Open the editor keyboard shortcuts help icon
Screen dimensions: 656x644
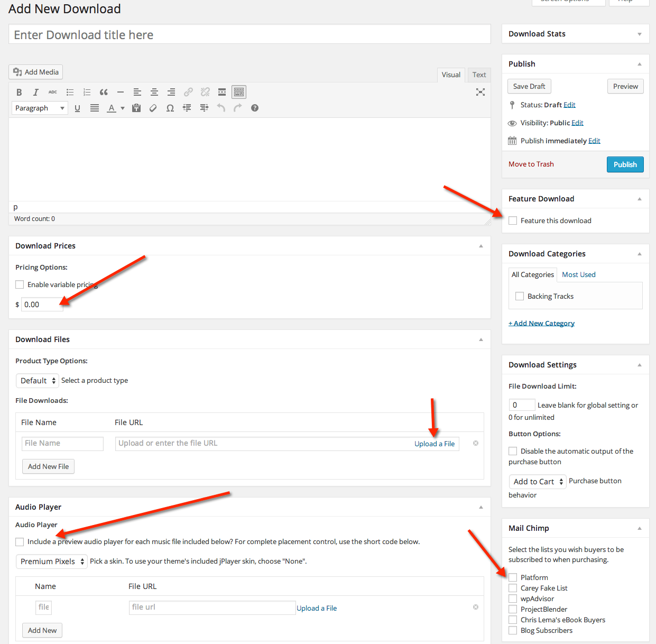(255, 108)
